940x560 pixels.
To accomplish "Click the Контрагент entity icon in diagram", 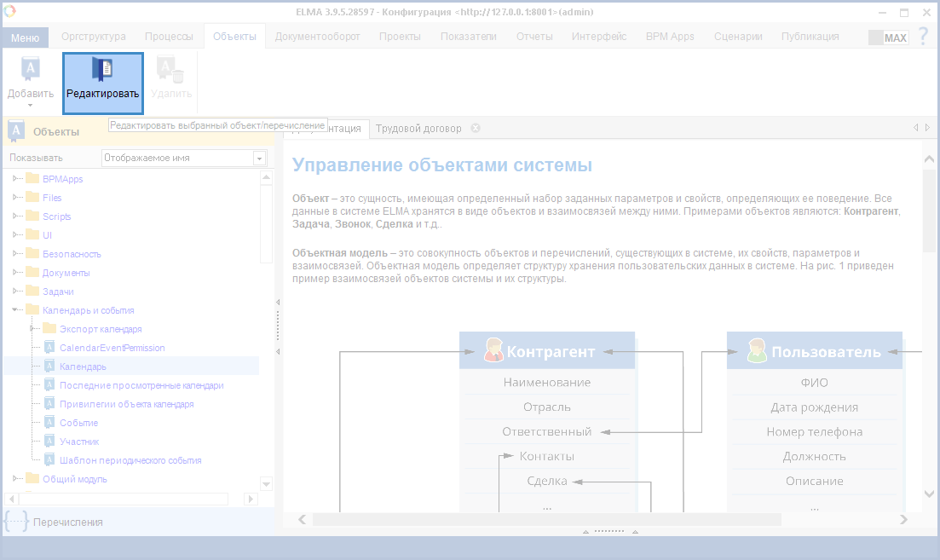I will 493,351.
